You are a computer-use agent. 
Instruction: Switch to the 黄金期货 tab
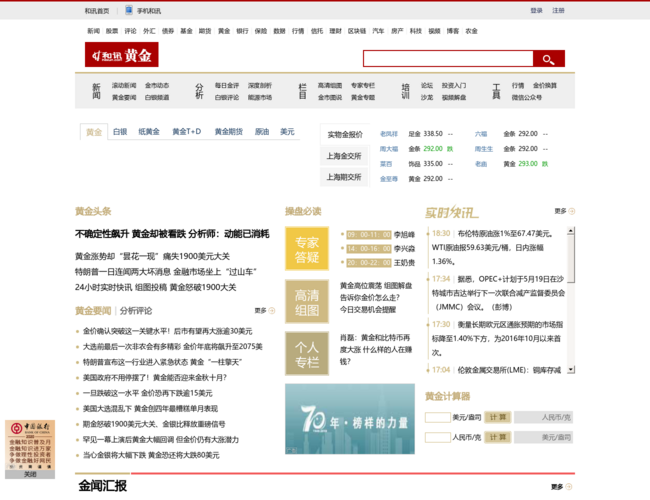(228, 131)
